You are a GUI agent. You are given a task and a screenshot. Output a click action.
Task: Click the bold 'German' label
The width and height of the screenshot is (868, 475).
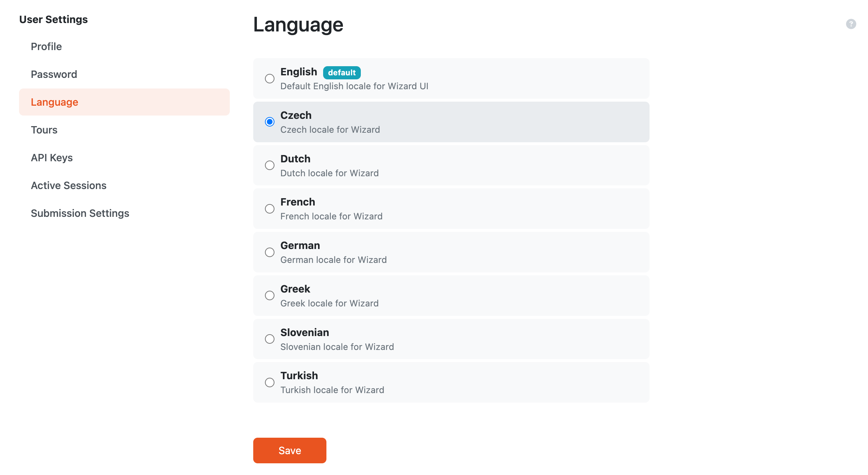click(300, 246)
